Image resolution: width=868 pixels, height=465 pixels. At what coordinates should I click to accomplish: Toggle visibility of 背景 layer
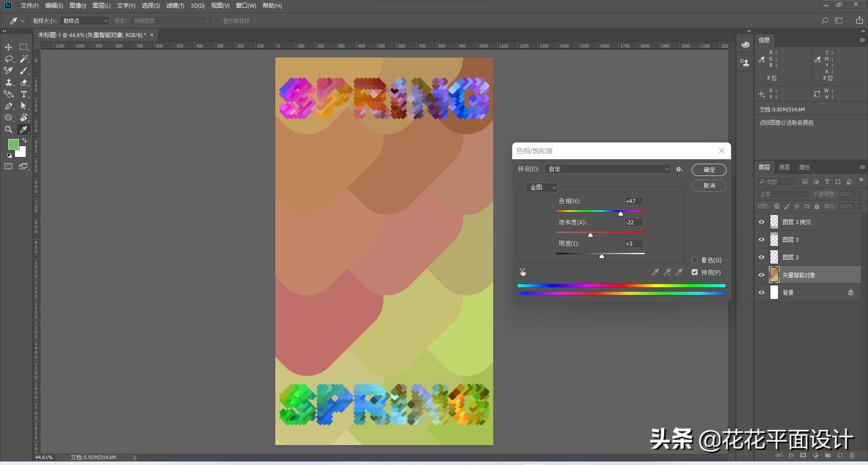(761, 293)
